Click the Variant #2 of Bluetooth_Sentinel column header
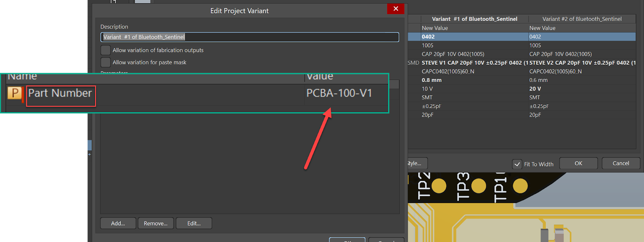Image resolution: width=644 pixels, height=242 pixels. 582,19
